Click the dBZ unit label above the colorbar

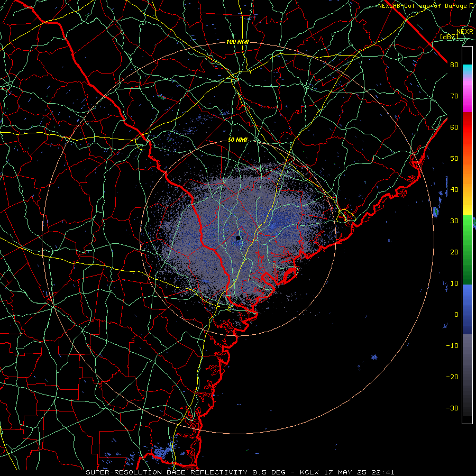pos(449,37)
